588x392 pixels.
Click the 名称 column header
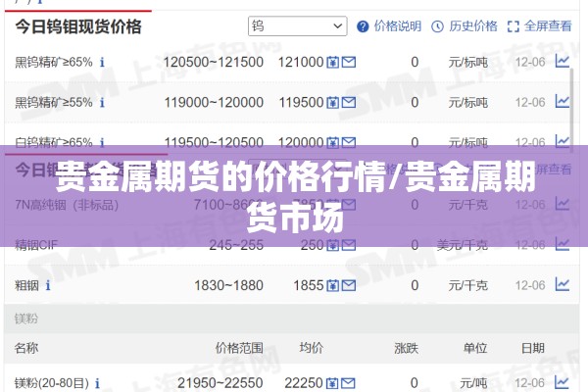coord(26,348)
